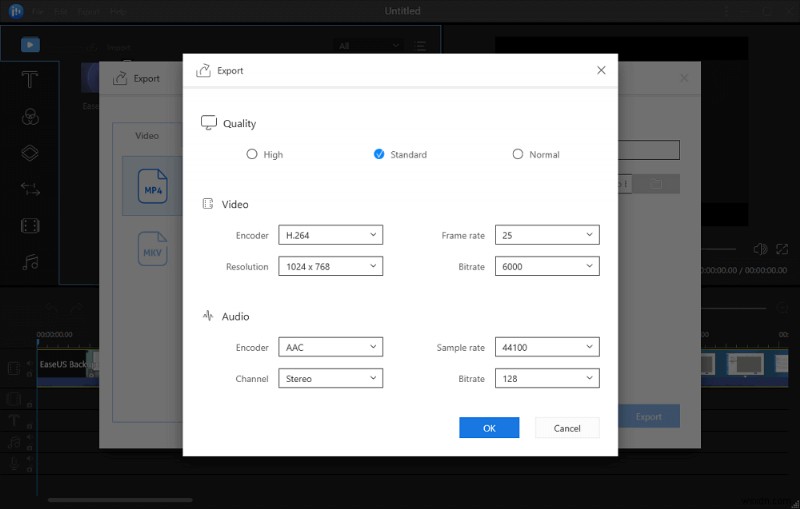The image size is (800, 509).
Task: Click the timeline playhead at 00:00:00.00
Action: [x=37, y=342]
